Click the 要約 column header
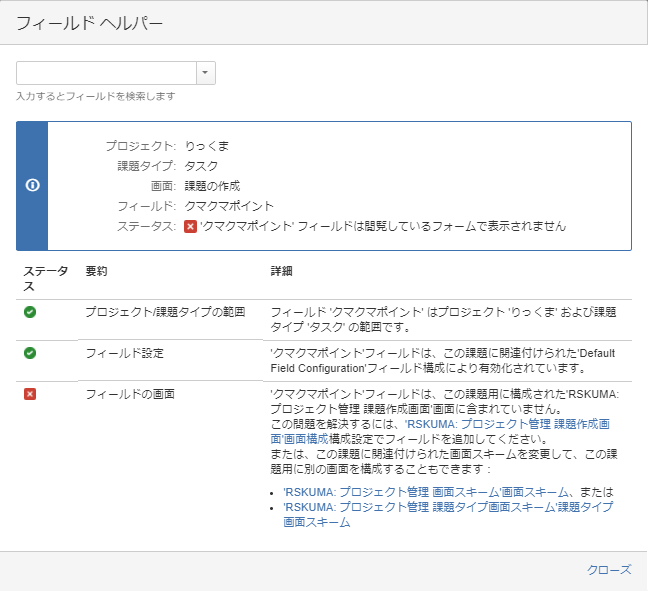This screenshot has height=591, width=648. coord(96,271)
